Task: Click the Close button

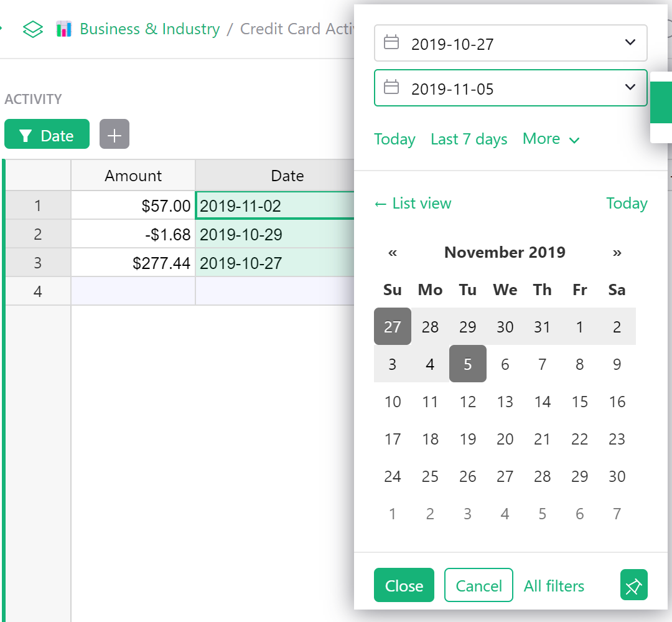Action: pos(404,585)
